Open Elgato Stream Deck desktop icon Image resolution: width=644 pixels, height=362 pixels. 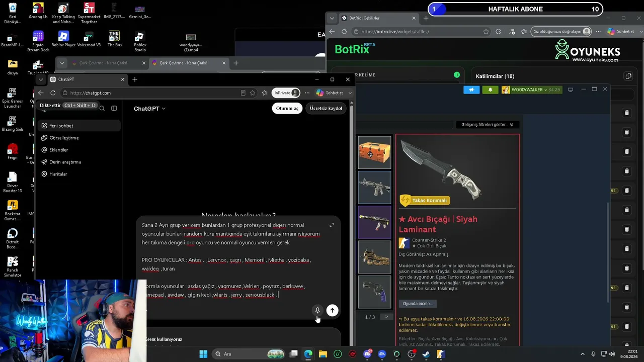tap(38, 42)
